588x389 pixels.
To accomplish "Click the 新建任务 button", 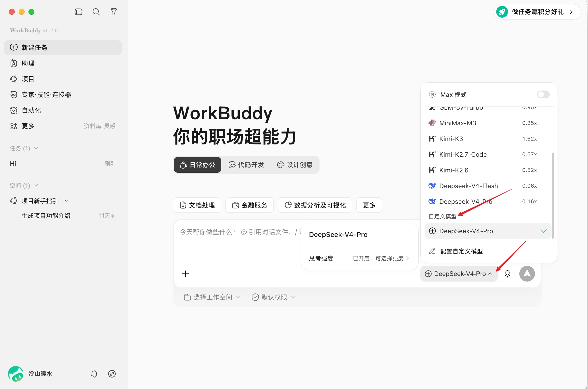I will (x=63, y=47).
